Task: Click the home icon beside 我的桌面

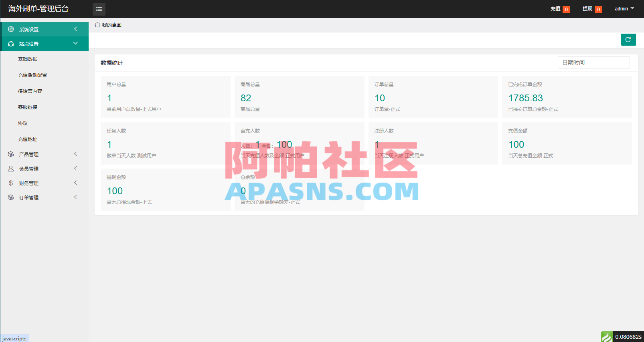Action: 97,25
